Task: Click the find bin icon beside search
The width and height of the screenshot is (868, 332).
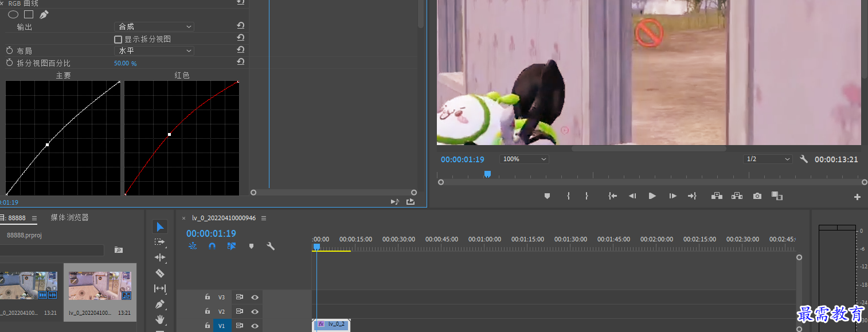Action: click(x=118, y=250)
